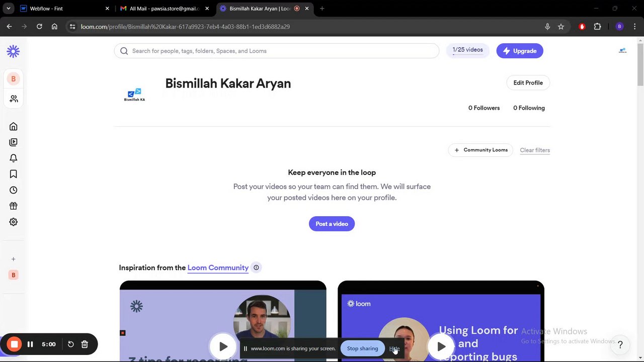Viewport: 644px width, 362px height.
Task: Restart the recording with the restart icon
Action: tap(71, 344)
